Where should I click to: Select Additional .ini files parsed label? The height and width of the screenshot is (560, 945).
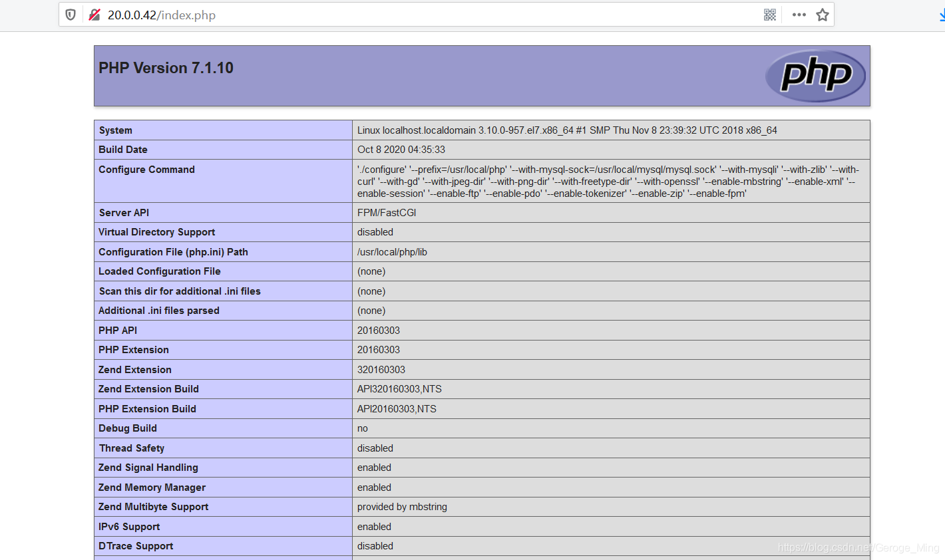coord(159,311)
